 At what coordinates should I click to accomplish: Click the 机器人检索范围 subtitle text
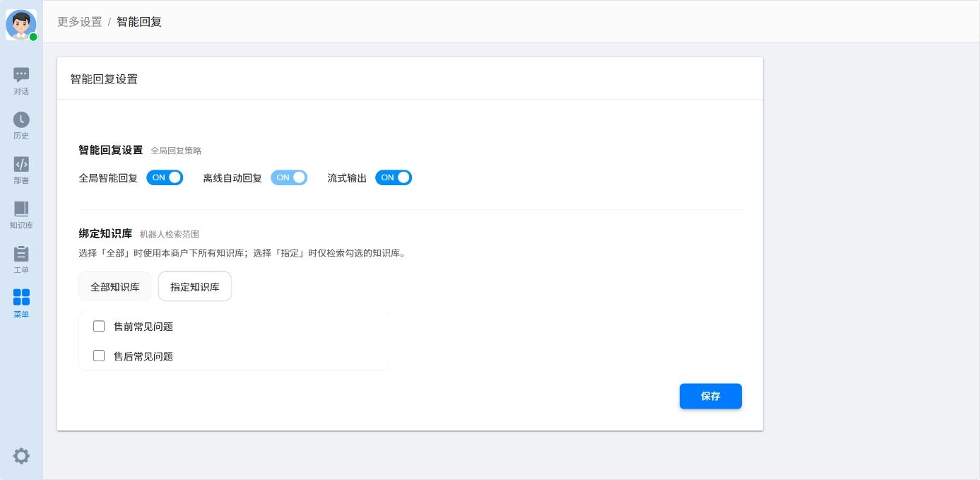[170, 234]
